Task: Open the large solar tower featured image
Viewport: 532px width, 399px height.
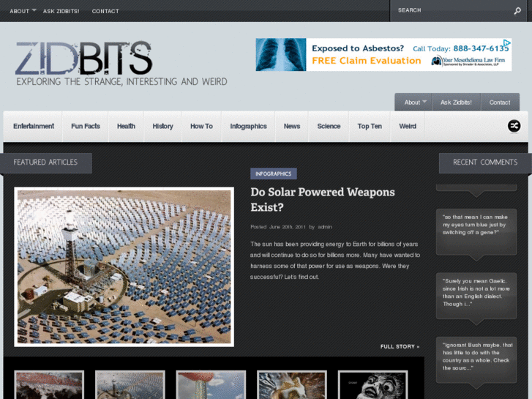Action: 124,267
